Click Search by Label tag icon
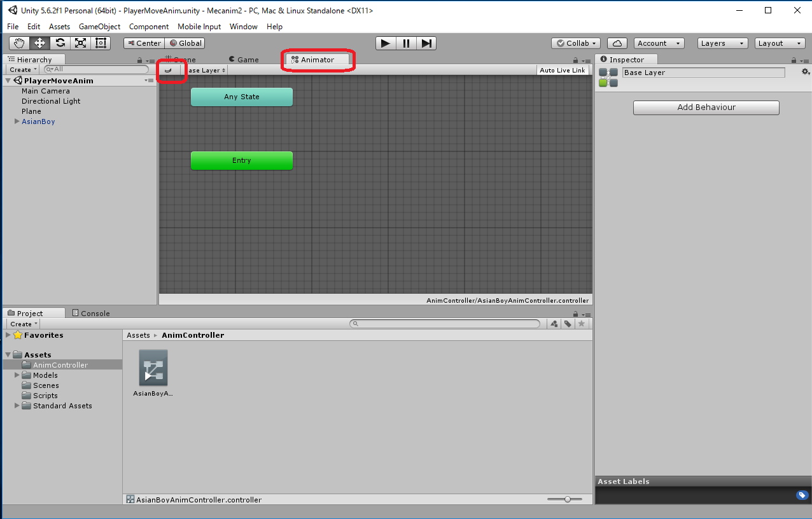Image resolution: width=812 pixels, height=519 pixels. coord(568,324)
